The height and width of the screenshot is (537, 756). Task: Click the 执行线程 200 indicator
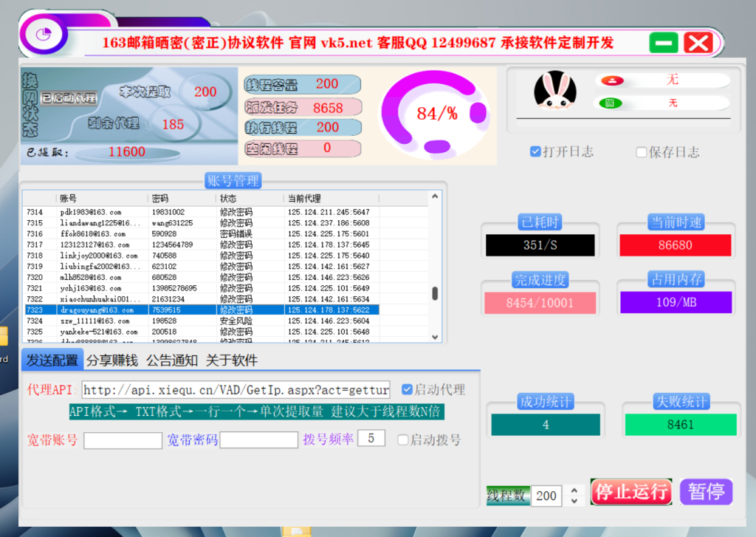click(302, 127)
